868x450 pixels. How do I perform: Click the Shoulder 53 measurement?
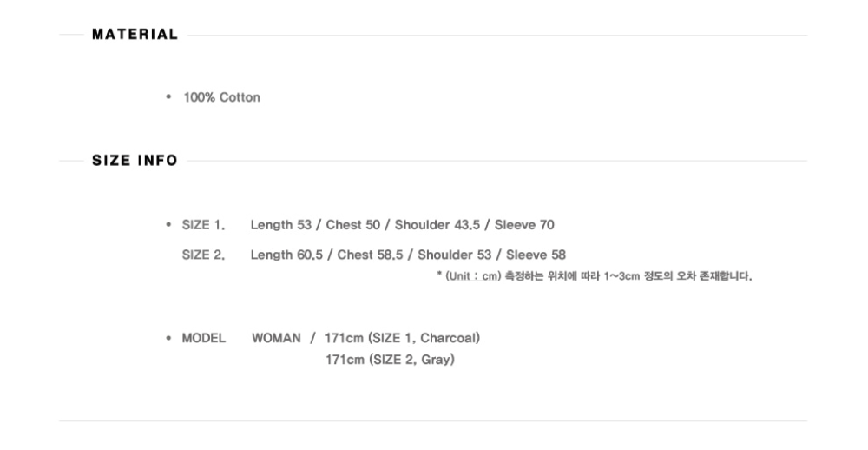[x=455, y=255]
